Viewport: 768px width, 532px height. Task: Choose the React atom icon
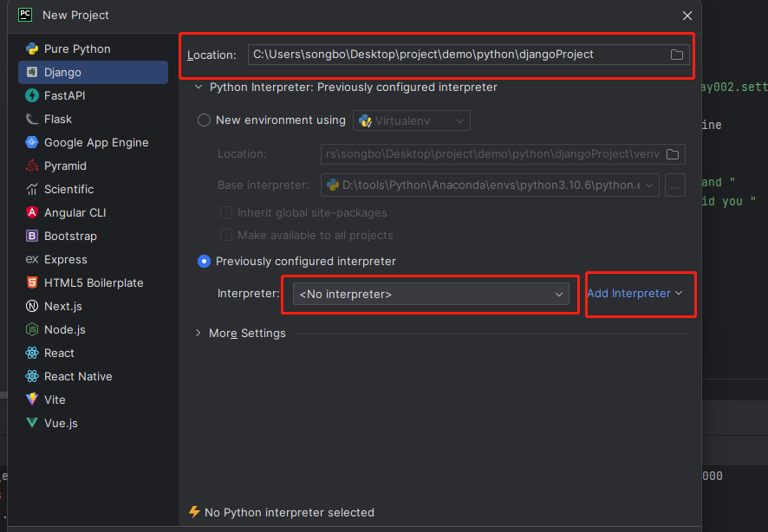pos(32,353)
